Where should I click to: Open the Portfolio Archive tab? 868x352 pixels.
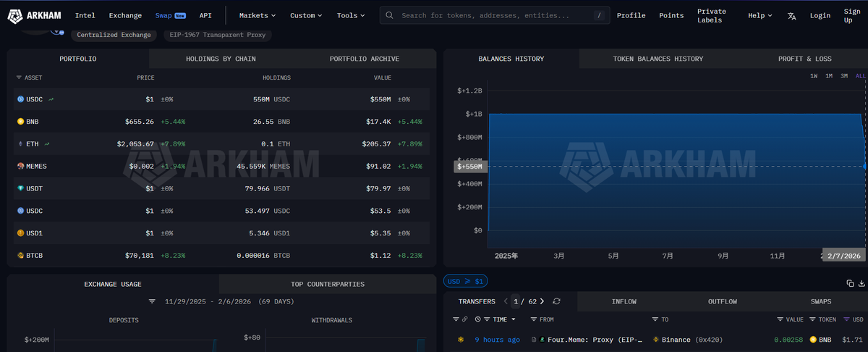point(365,59)
